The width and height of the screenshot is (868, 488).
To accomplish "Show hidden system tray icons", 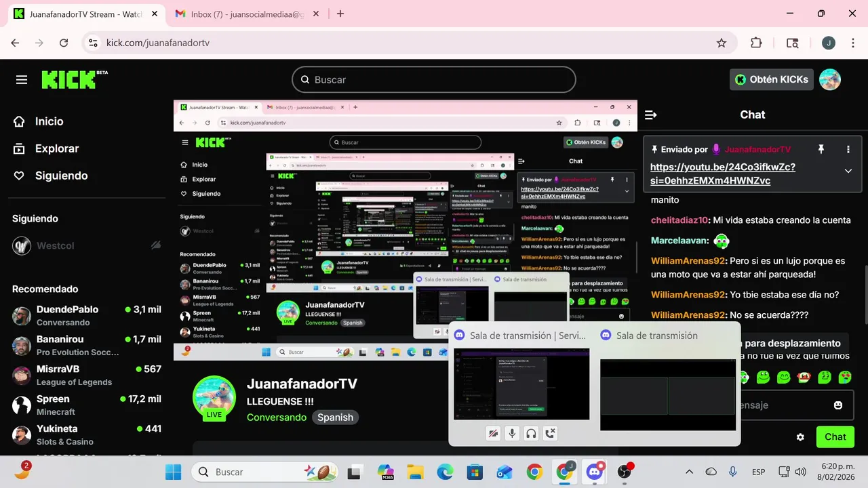I will [x=689, y=472].
